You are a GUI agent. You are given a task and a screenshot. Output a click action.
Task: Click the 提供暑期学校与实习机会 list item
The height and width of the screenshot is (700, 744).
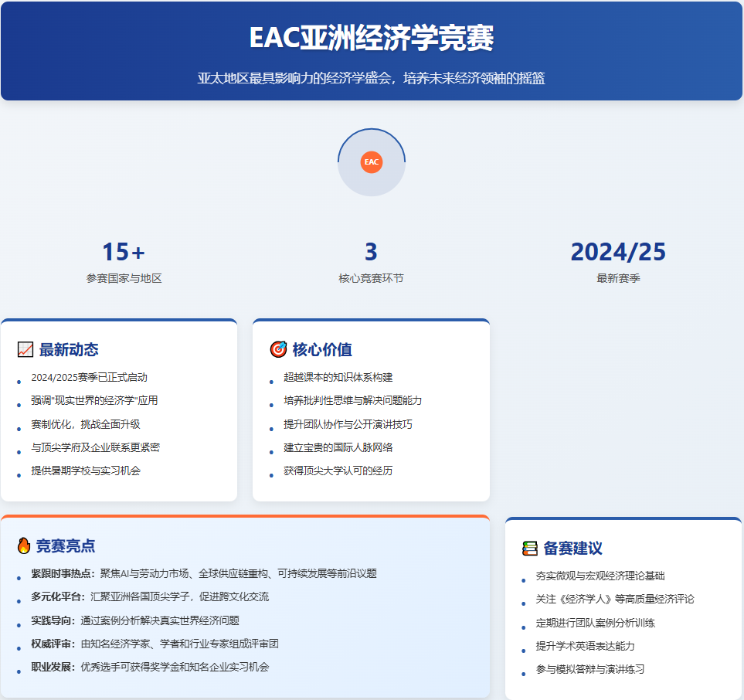[86, 471]
